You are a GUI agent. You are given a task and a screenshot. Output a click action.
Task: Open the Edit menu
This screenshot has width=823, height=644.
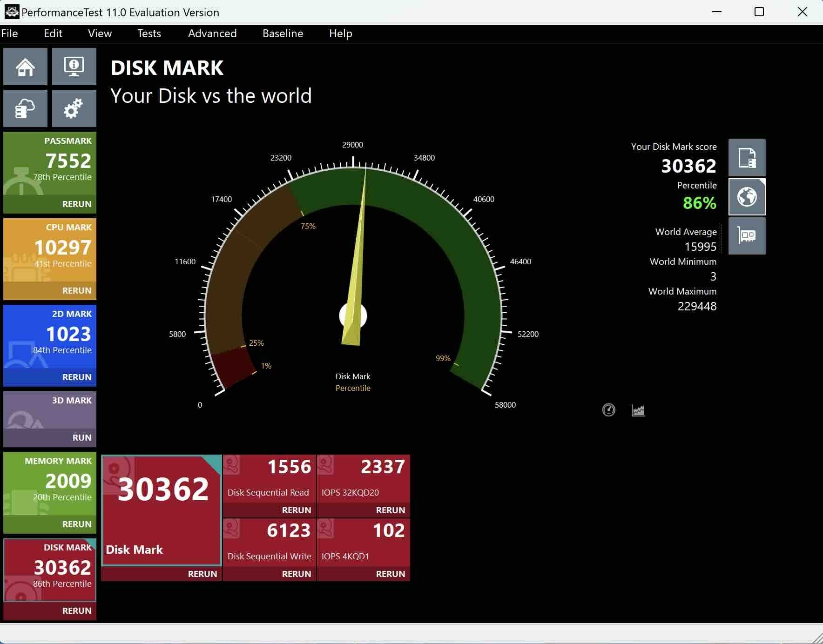53,34
